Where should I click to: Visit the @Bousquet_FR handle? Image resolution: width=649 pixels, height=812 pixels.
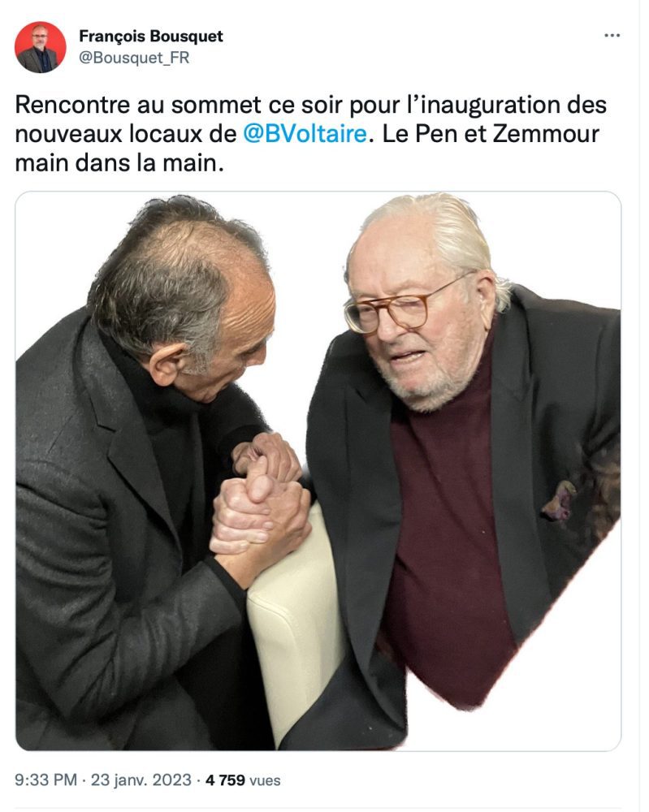tap(134, 58)
